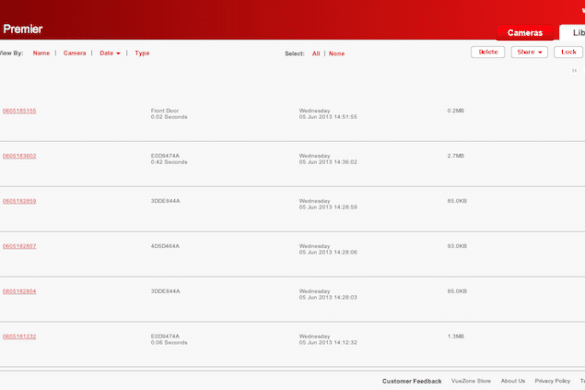
Task: Expand the Share dropdown button
Action: coord(529,52)
